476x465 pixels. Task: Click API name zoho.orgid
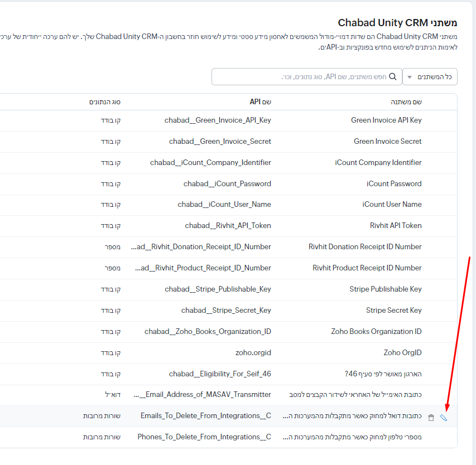253,353
